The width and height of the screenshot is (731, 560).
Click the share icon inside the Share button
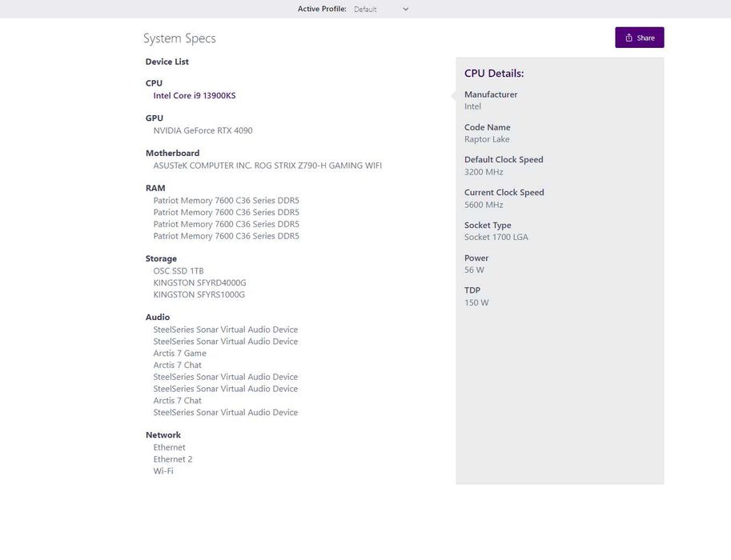(x=629, y=38)
